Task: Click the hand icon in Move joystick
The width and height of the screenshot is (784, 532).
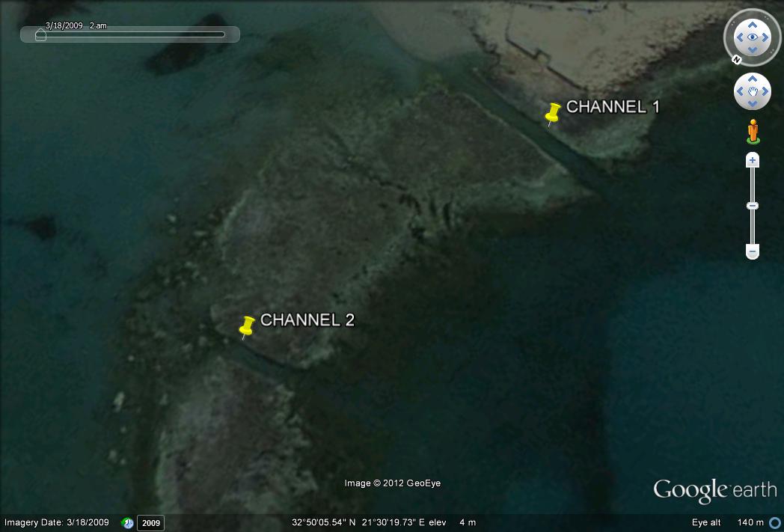Action: tap(753, 91)
